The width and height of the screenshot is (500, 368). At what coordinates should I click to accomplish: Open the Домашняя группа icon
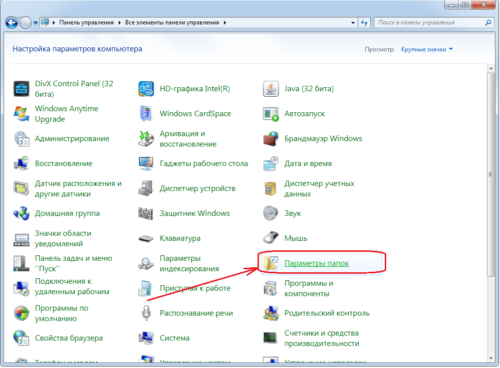pos(21,213)
